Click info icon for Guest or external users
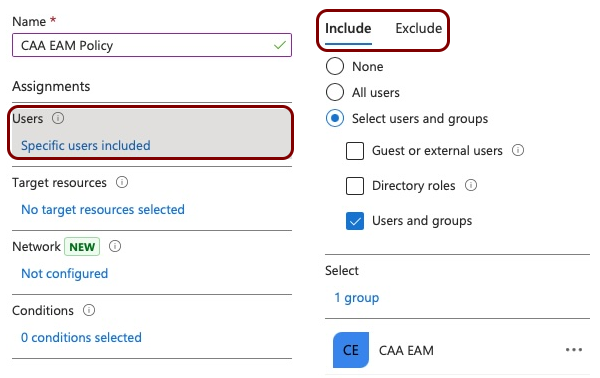This screenshot has width=600, height=378. tap(518, 150)
